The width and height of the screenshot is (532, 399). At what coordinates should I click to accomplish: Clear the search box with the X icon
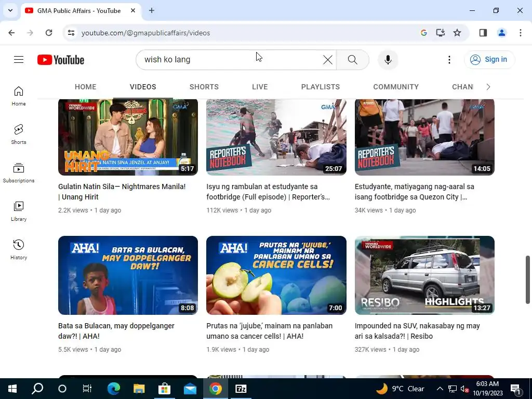click(x=328, y=60)
